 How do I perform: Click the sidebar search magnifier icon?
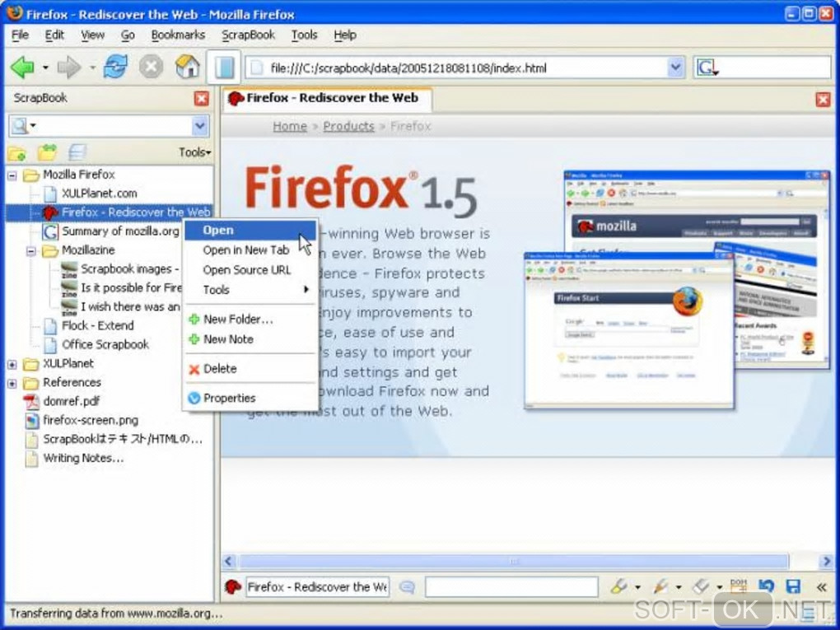(x=19, y=126)
